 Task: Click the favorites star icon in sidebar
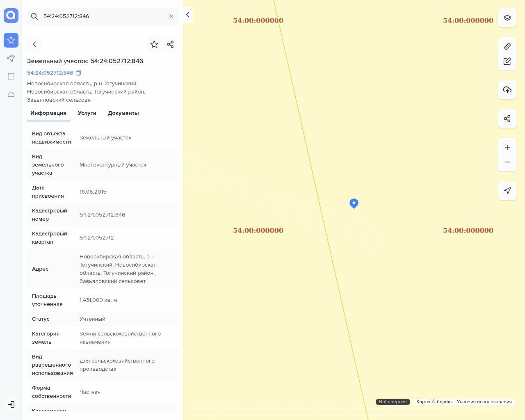11,40
